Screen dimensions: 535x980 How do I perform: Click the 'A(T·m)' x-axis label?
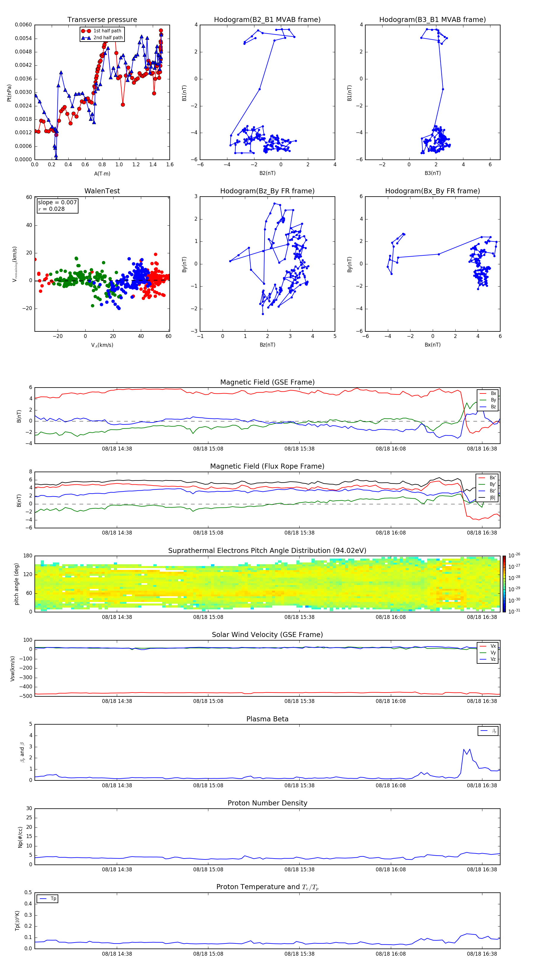[102, 173]
